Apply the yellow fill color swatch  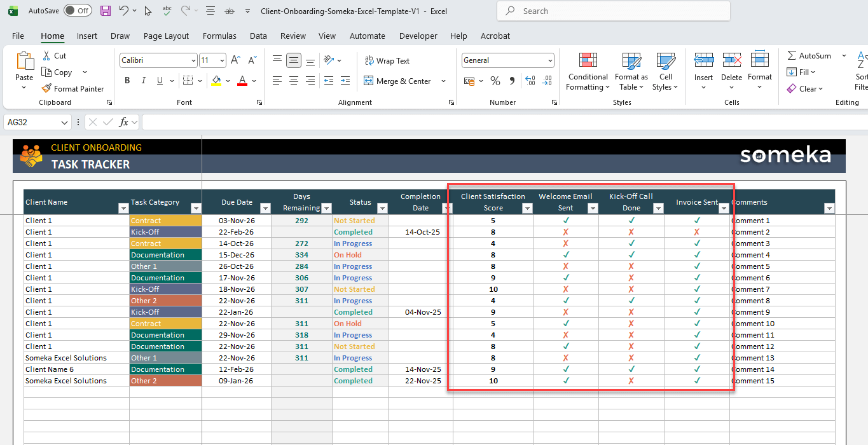pos(216,81)
